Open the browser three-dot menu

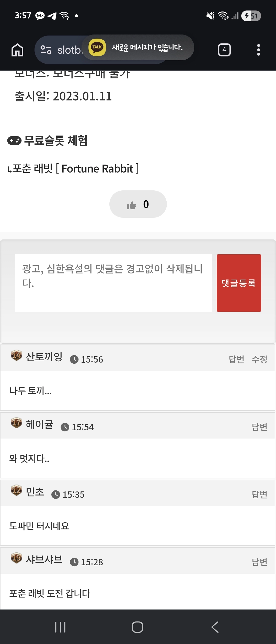click(x=258, y=50)
